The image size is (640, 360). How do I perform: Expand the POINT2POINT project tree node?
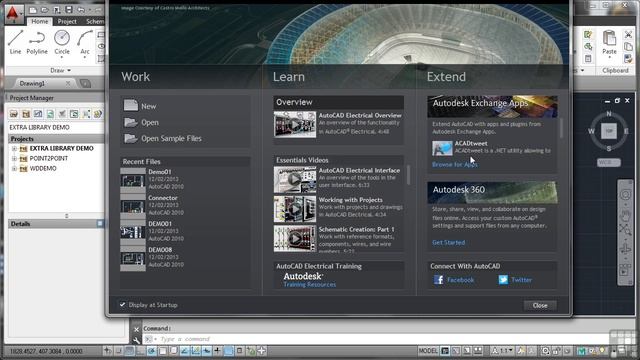point(14,158)
